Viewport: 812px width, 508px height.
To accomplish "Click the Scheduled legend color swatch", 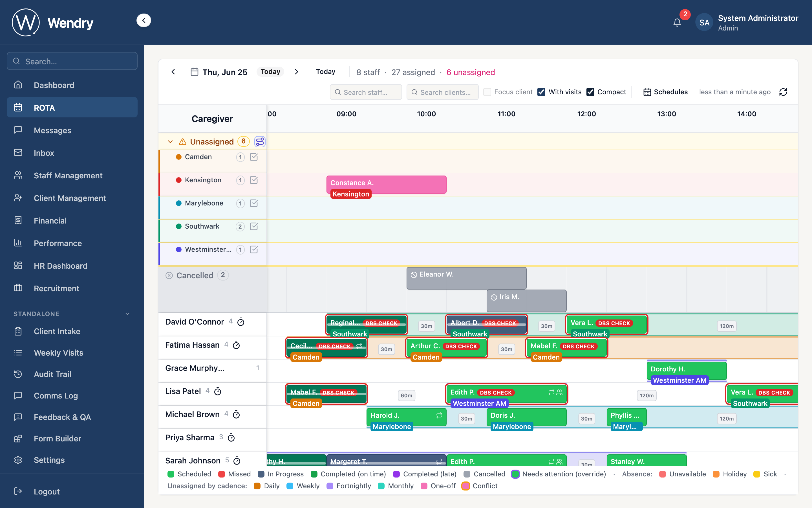I will (x=171, y=474).
